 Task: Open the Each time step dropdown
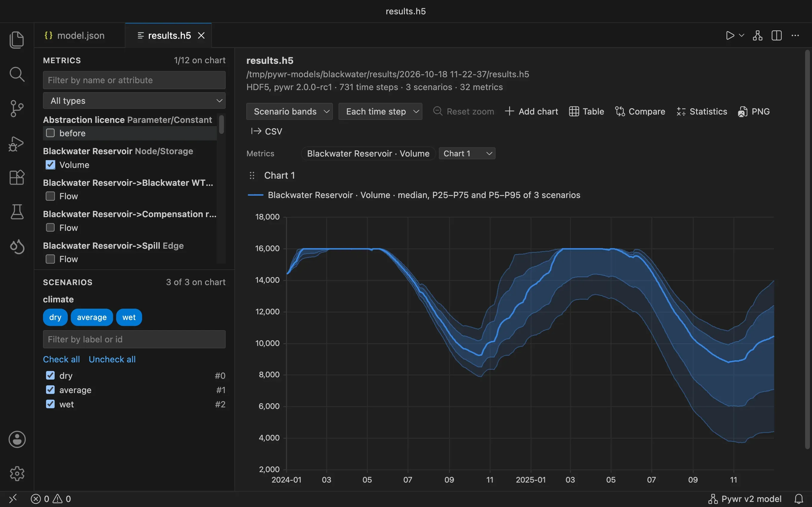click(x=380, y=111)
